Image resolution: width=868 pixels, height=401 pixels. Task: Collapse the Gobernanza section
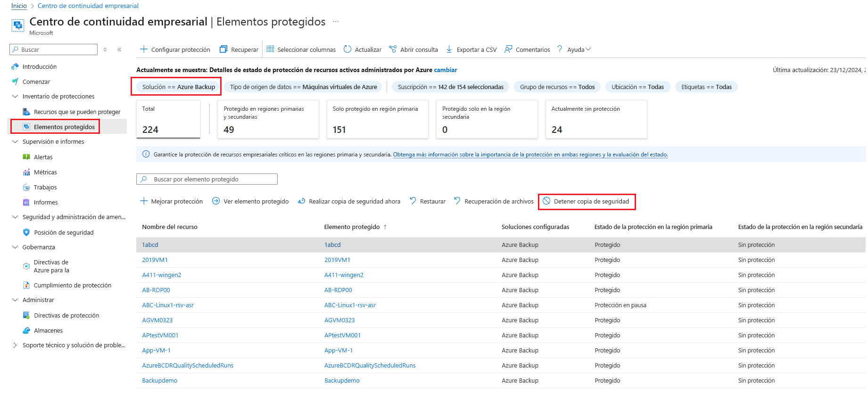click(15, 247)
